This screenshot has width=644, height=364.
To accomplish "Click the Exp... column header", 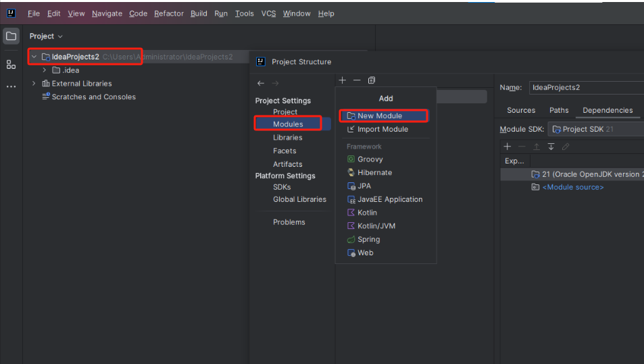I will 515,161.
